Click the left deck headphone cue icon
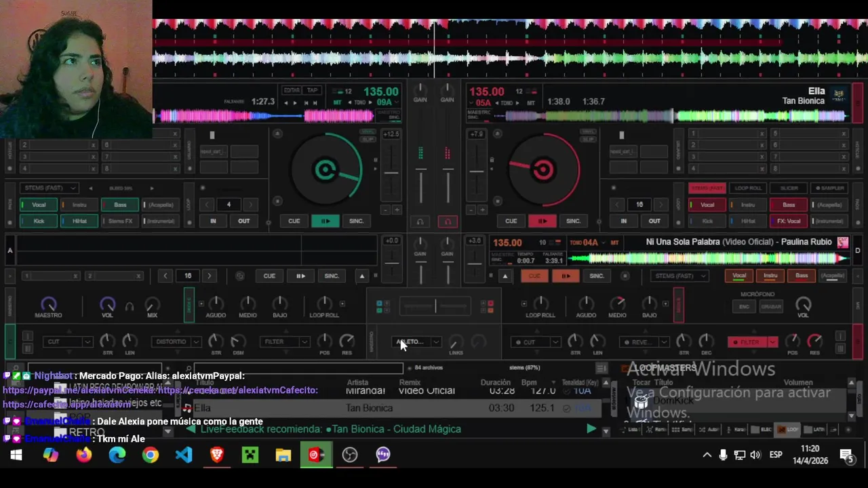 (x=420, y=222)
